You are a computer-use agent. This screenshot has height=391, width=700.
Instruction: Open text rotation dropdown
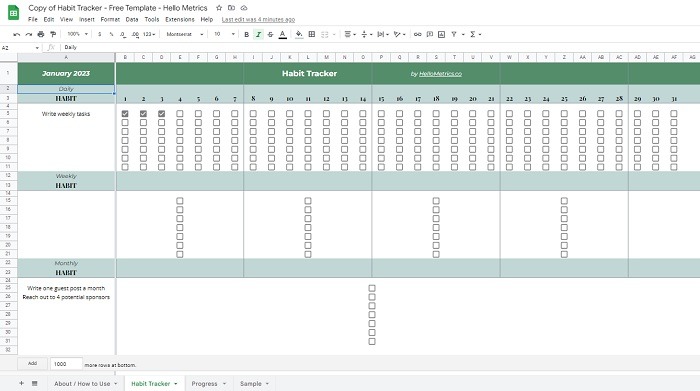point(400,34)
